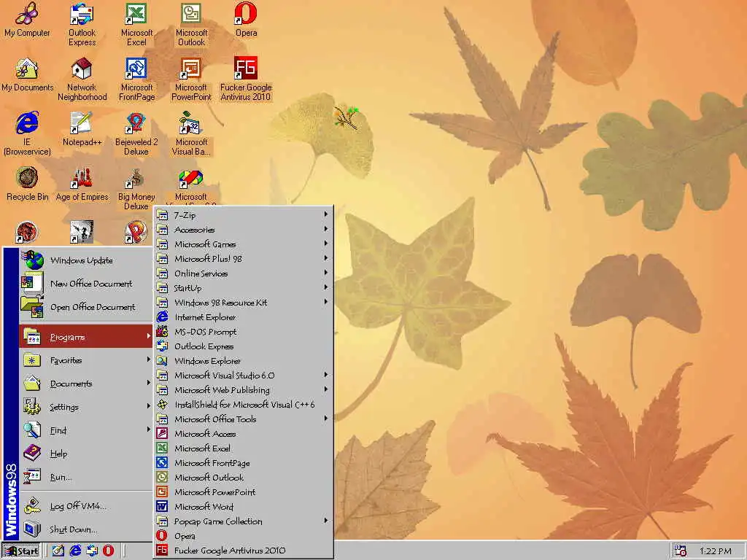Open the Recycle Bin icon
This screenshot has width=747, height=560.
(27, 184)
